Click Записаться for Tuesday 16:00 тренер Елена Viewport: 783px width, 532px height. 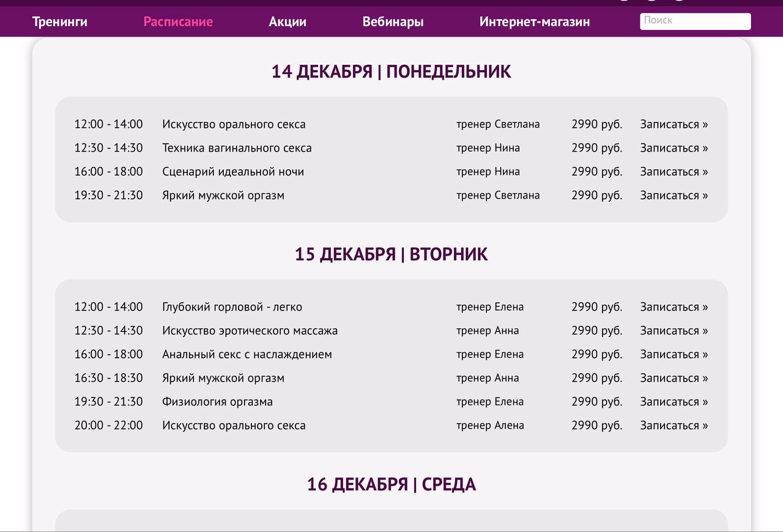click(674, 355)
